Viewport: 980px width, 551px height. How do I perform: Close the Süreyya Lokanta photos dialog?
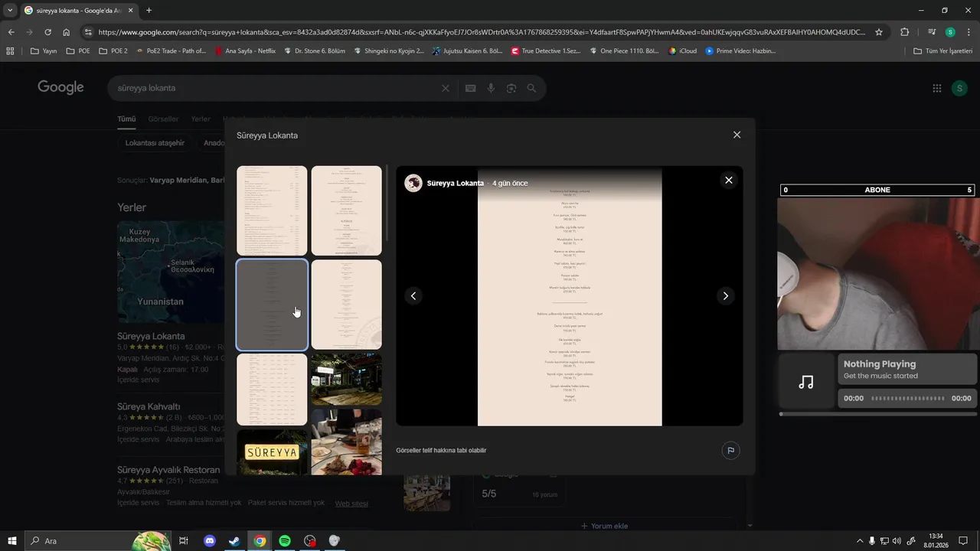(x=737, y=135)
